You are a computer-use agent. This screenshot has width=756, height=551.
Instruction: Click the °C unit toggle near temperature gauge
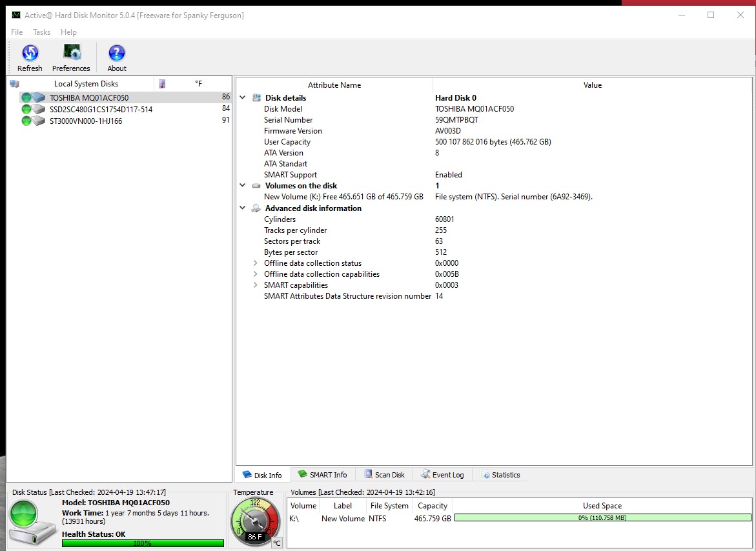(276, 543)
